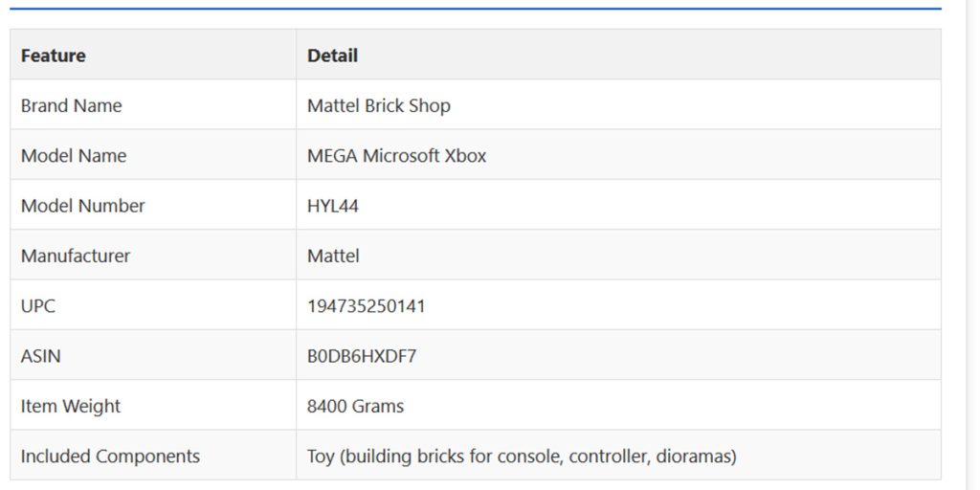
Task: Select the ASIN label cell
Action: pos(153,354)
